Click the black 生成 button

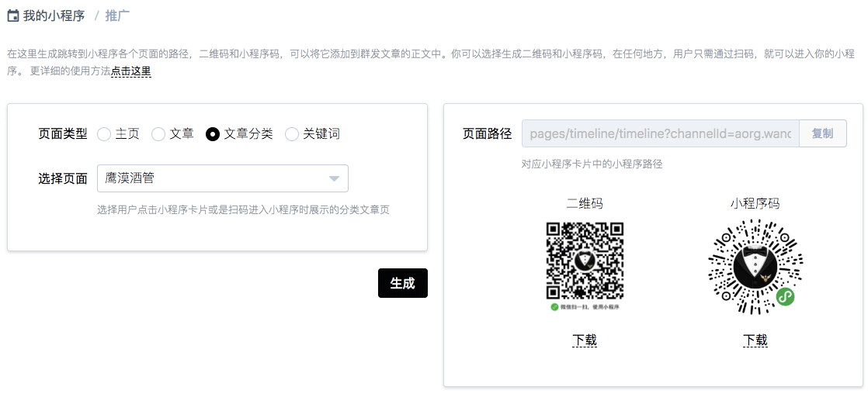click(402, 283)
